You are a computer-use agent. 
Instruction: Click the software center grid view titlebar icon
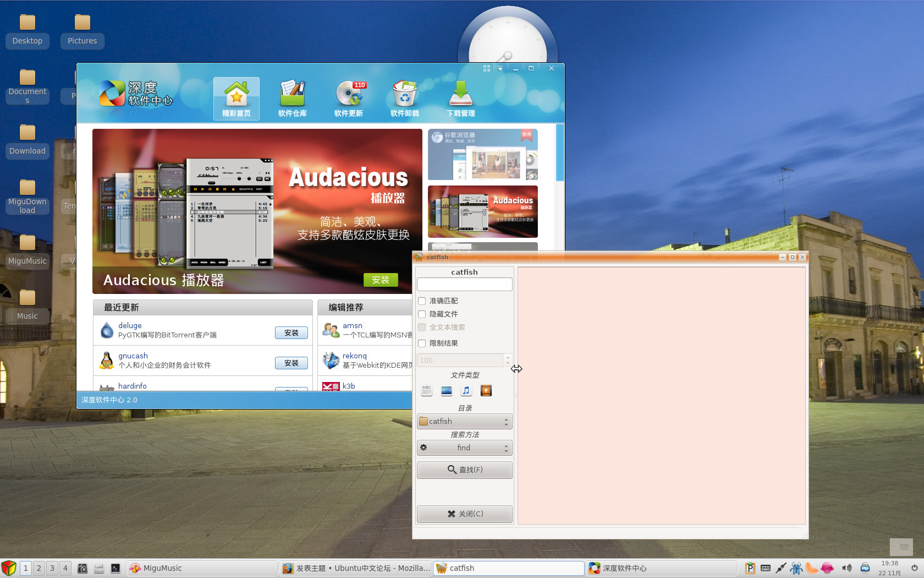(487, 68)
